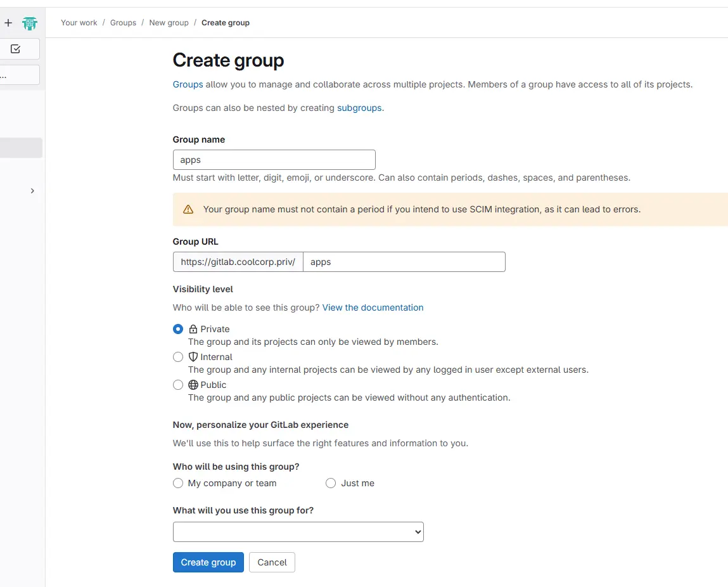Viewport: 728px width, 587px height.
Task: Open the teal avatar user menu
Action: coord(30,23)
